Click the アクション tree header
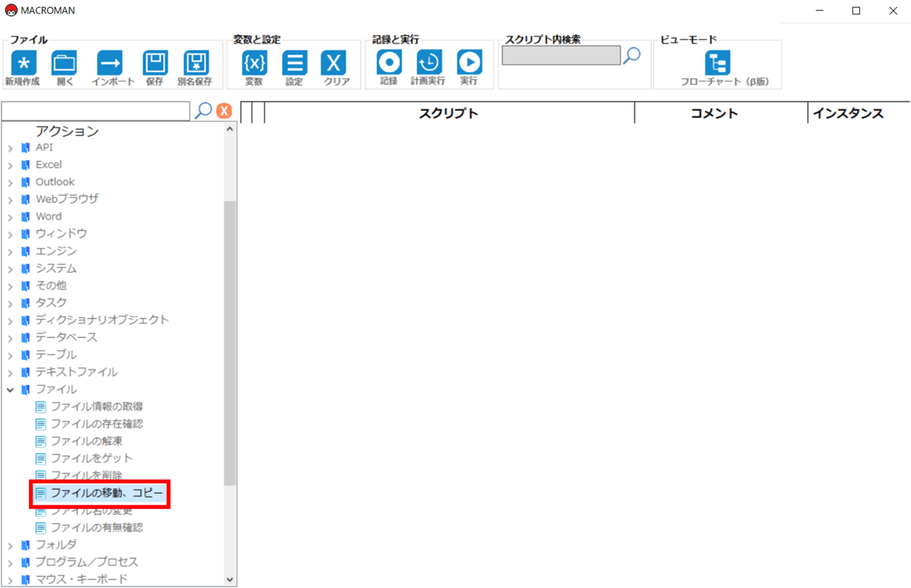The height and width of the screenshot is (588, 911). pos(67,131)
